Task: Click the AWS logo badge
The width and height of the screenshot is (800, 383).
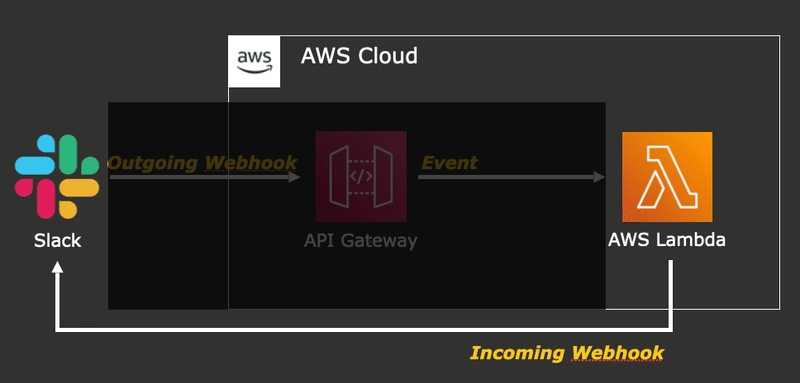Action: click(255, 62)
